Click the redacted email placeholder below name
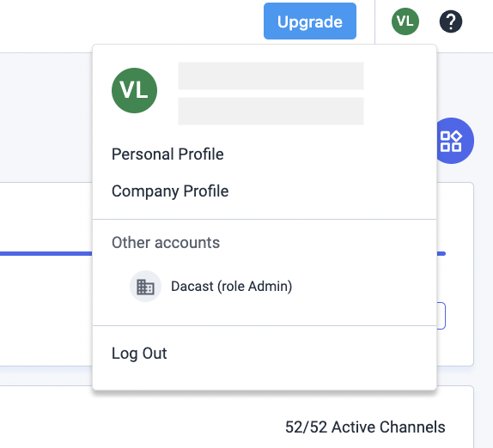The height and width of the screenshot is (448, 493). point(271,112)
